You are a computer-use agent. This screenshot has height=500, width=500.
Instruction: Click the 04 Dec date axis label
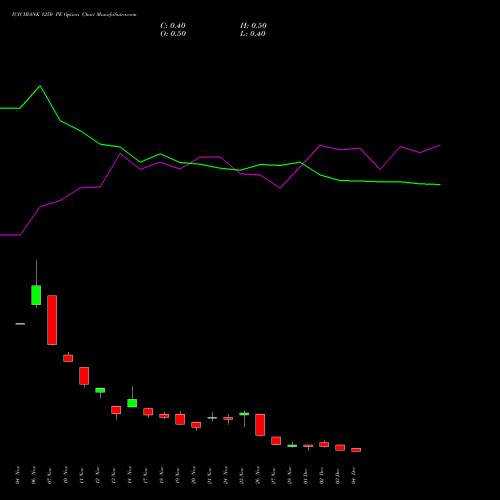[x=354, y=476]
